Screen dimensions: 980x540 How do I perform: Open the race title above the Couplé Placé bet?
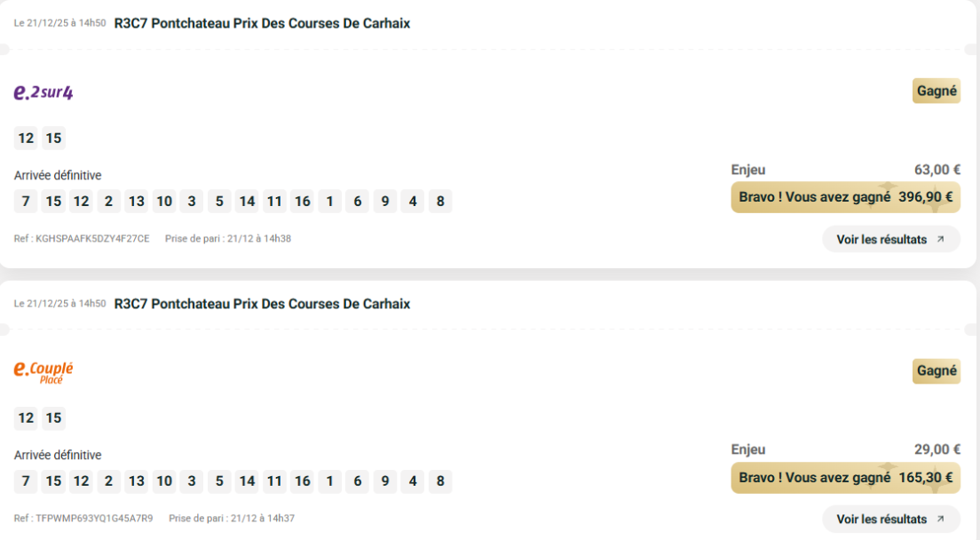tap(262, 304)
